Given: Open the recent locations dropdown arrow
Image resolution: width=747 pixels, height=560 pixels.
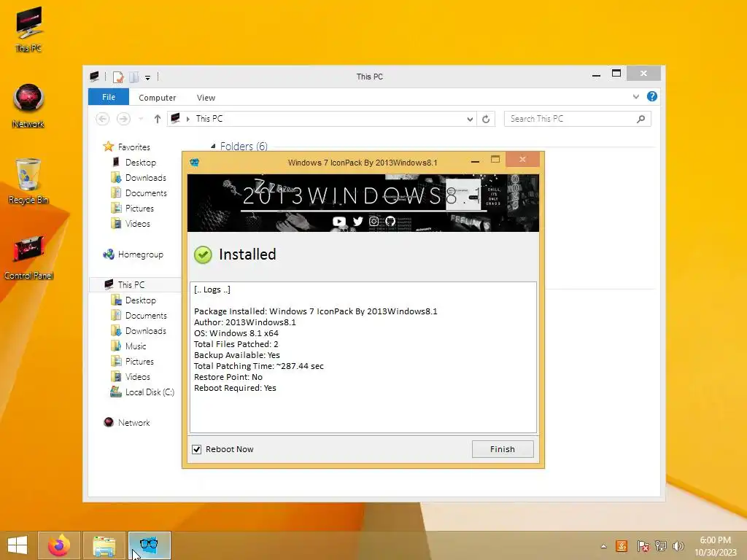Looking at the screenshot, I should point(141,119).
